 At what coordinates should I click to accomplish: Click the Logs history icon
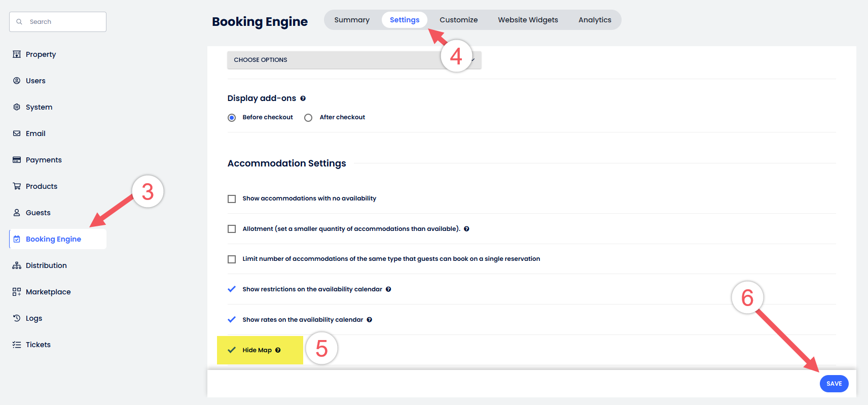17,318
